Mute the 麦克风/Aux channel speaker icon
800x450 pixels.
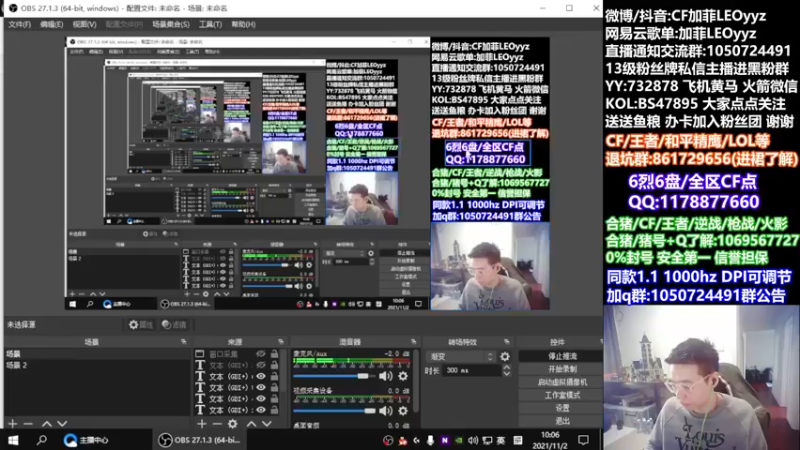tap(386, 376)
